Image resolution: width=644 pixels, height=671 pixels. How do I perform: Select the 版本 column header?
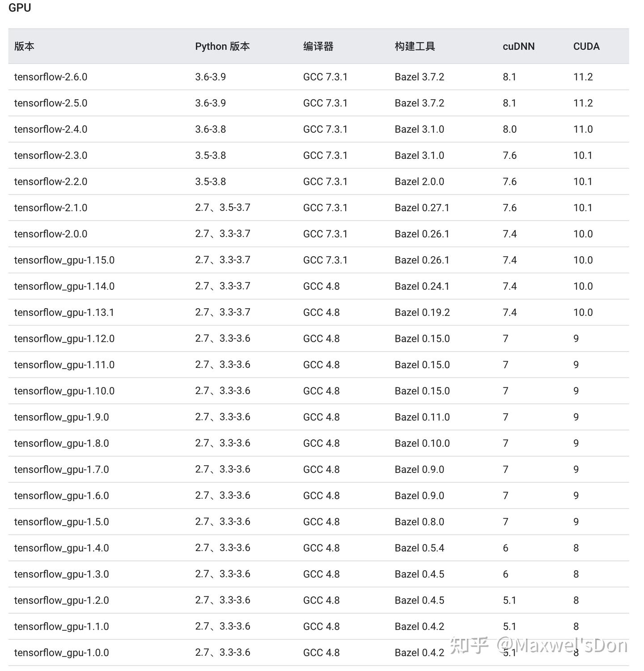[25, 46]
